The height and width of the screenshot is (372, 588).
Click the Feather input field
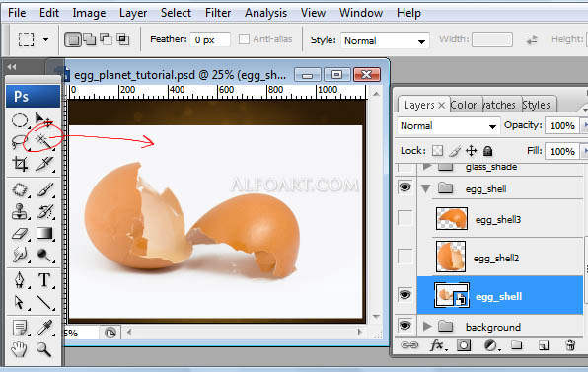pyautogui.click(x=209, y=39)
